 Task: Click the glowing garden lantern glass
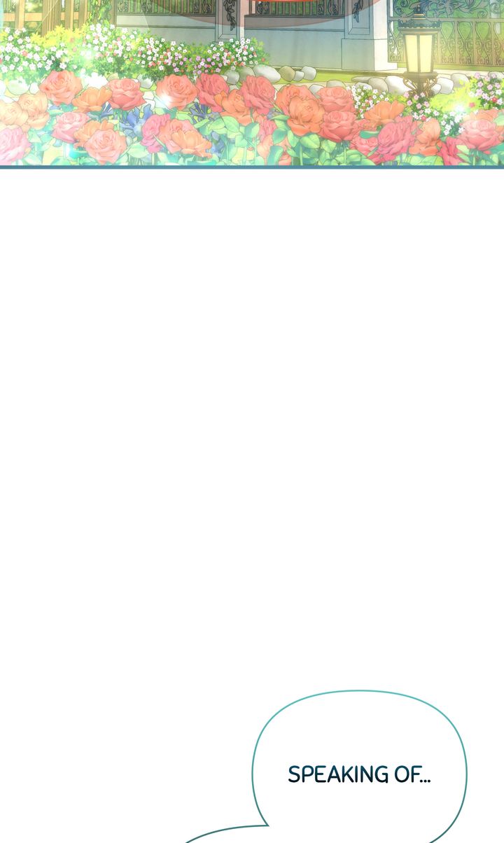pyautogui.click(x=419, y=52)
